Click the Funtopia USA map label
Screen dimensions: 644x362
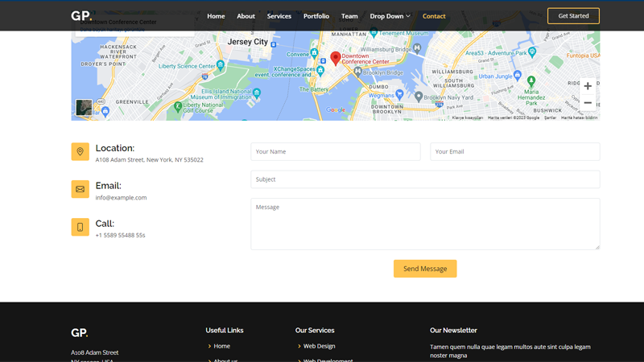point(583,56)
